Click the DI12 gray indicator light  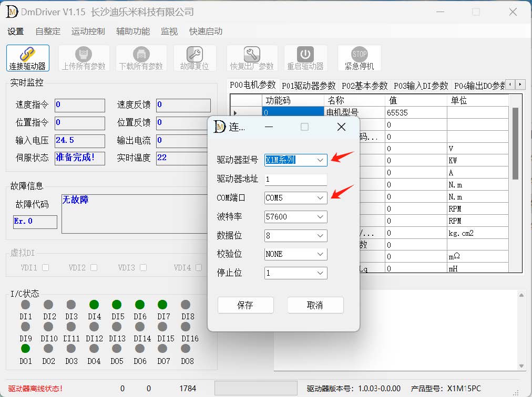(x=94, y=327)
